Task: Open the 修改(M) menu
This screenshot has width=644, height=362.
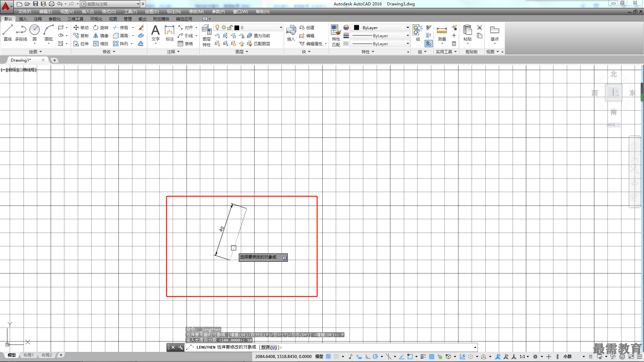Action: 196,11
